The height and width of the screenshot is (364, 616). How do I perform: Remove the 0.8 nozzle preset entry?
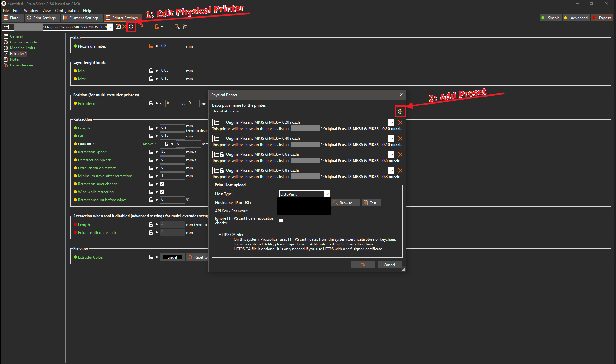(x=400, y=170)
